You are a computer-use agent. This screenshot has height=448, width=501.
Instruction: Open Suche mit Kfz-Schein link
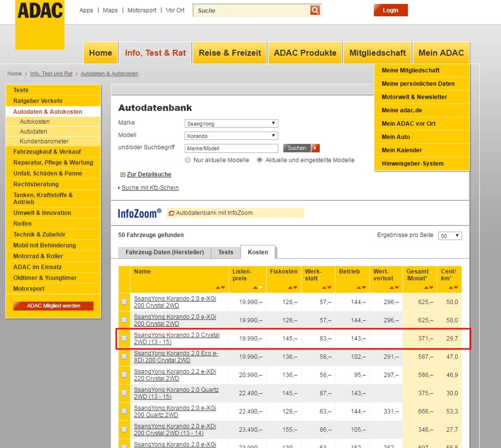[150, 187]
